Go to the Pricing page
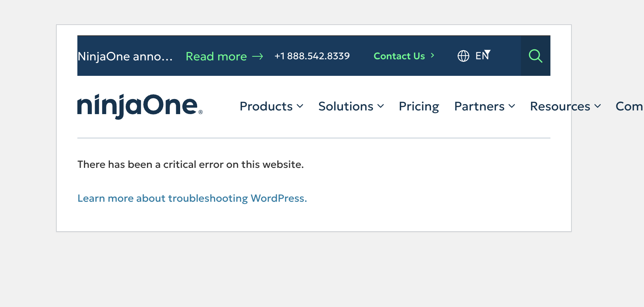 419,107
